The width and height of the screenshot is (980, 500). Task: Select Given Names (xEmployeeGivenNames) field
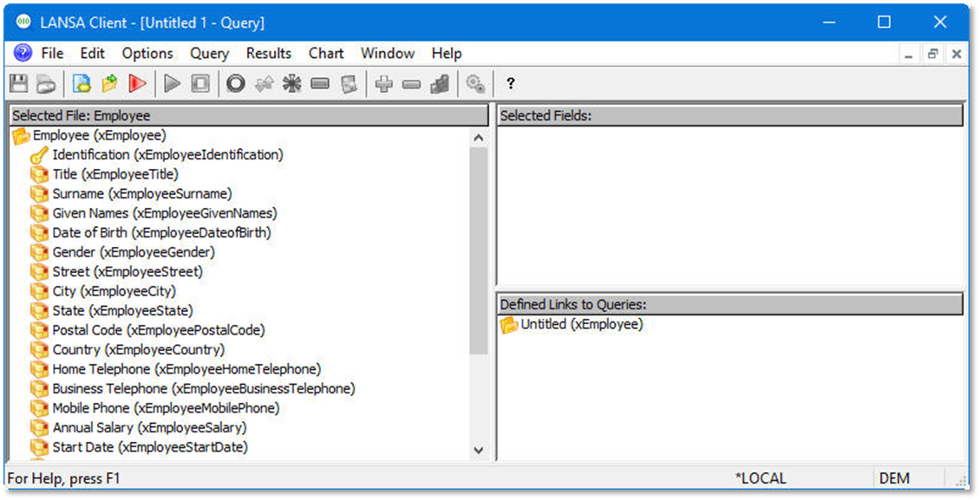coord(165,213)
